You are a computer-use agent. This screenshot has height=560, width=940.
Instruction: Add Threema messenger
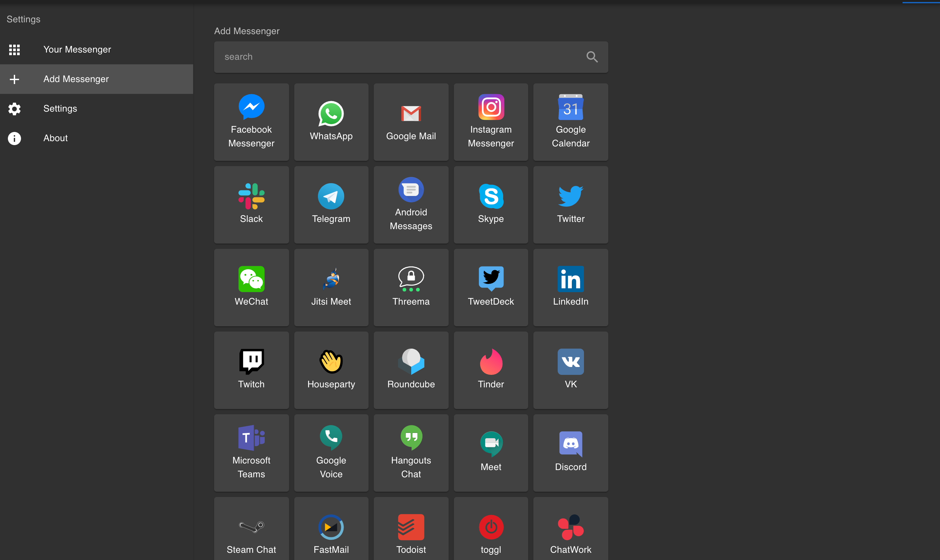pyautogui.click(x=411, y=288)
